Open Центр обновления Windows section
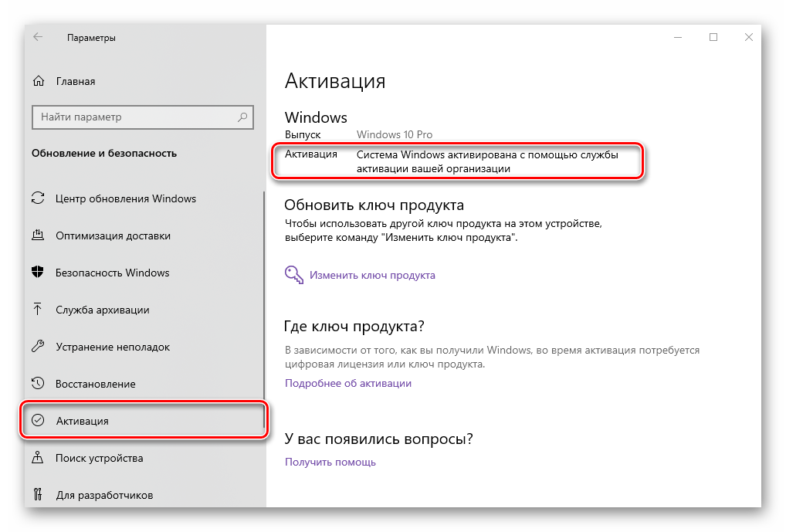Screen dimensions: 786x532 click(x=144, y=198)
